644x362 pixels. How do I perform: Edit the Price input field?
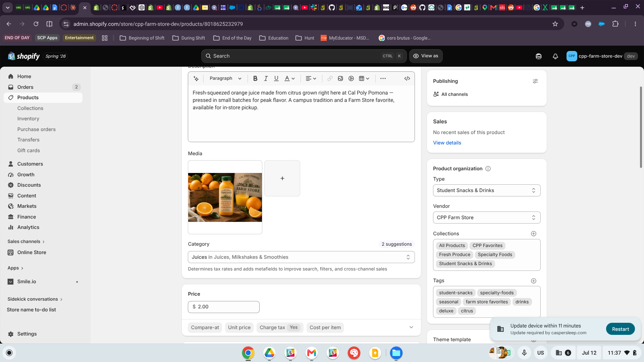coord(224,307)
